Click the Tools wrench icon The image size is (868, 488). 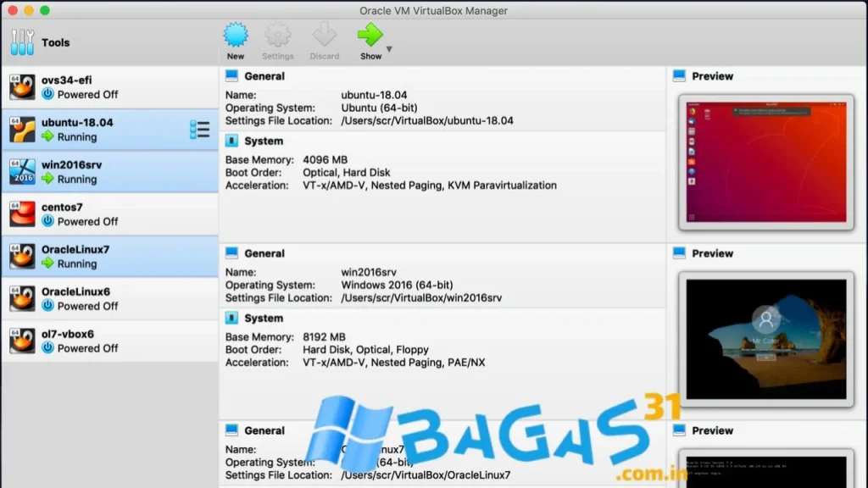coord(22,42)
